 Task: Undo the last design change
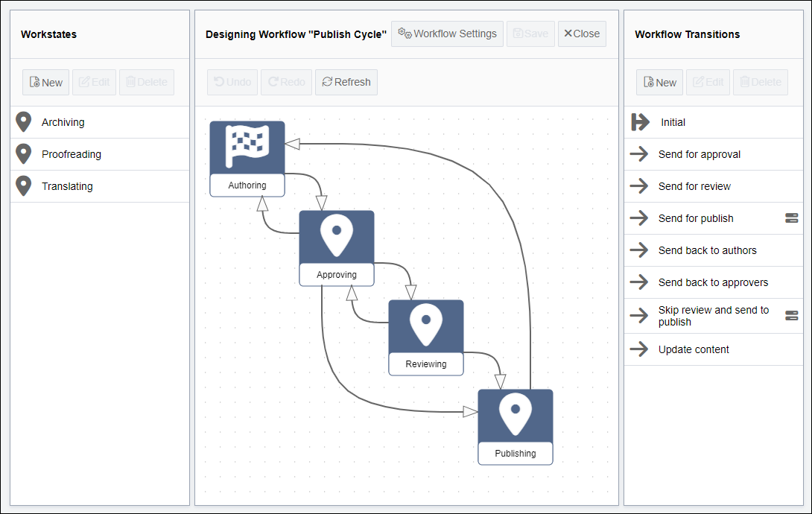pos(232,82)
